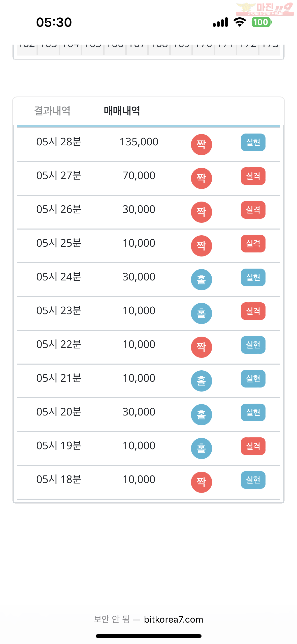Switch to the 결과내역 tab

[52, 111]
